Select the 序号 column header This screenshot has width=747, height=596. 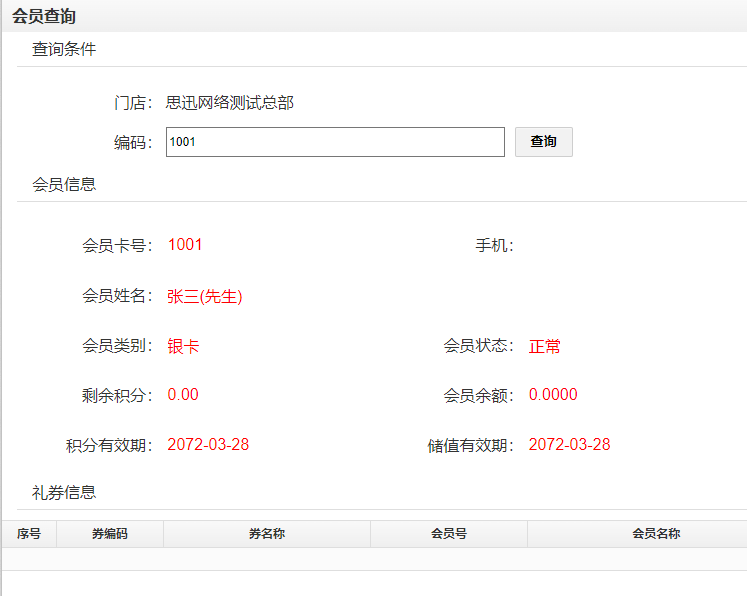click(29, 534)
